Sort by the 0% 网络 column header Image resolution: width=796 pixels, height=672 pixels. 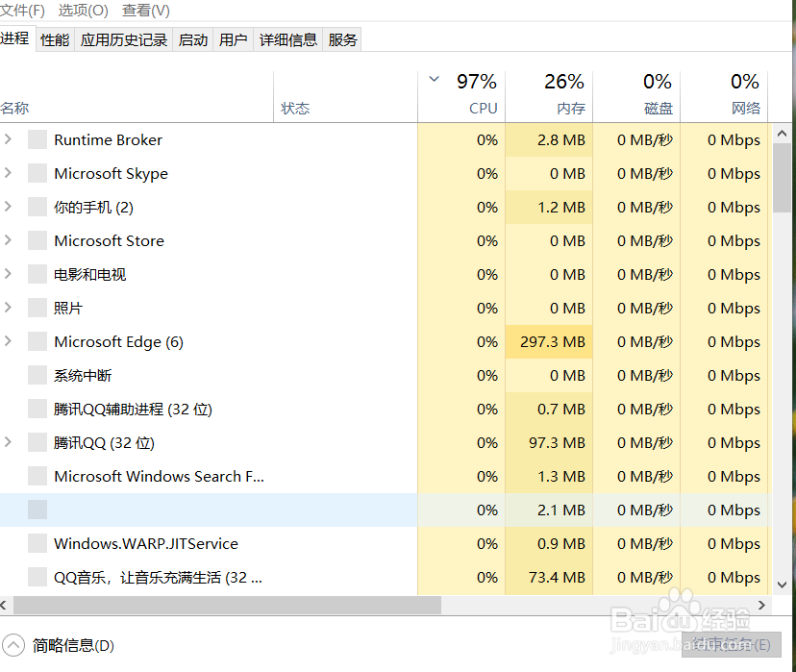click(724, 97)
